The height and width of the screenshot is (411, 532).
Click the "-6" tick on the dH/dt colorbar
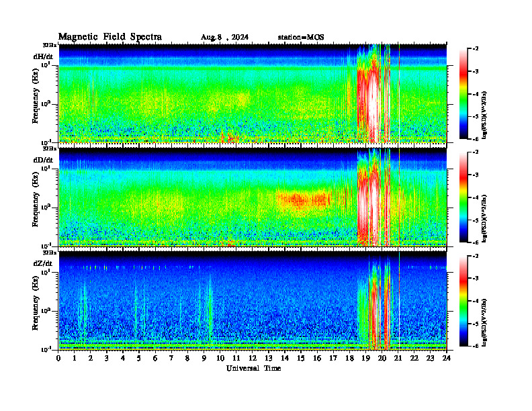(x=476, y=139)
